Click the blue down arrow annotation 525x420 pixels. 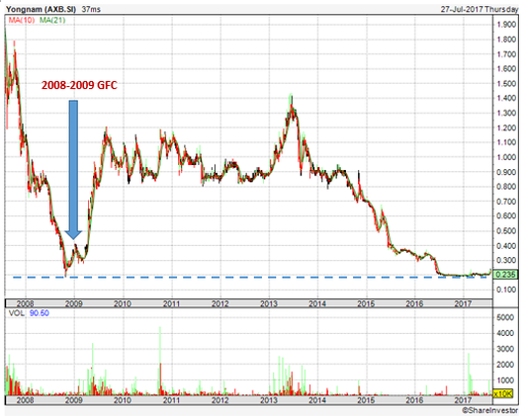(x=73, y=170)
